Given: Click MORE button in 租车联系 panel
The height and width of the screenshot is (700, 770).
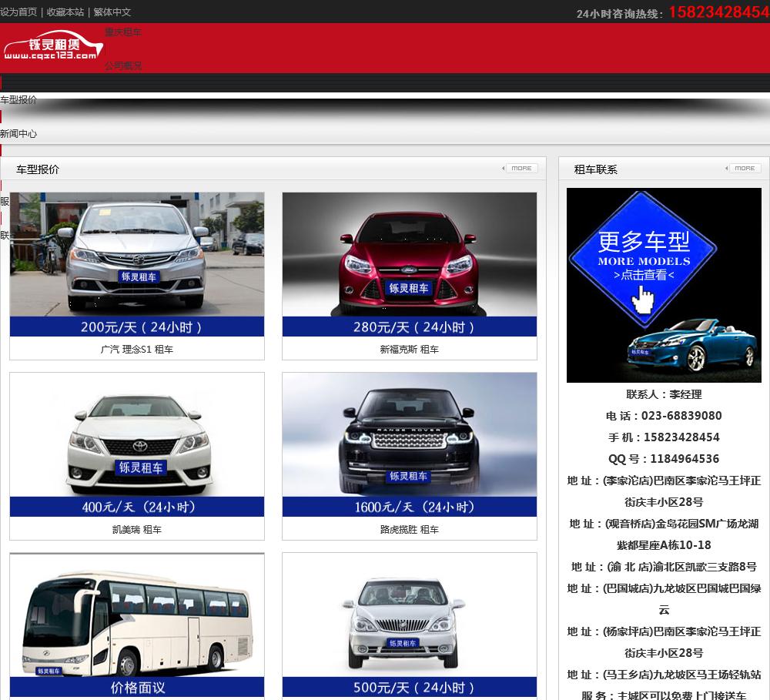Looking at the screenshot, I should click(744, 168).
